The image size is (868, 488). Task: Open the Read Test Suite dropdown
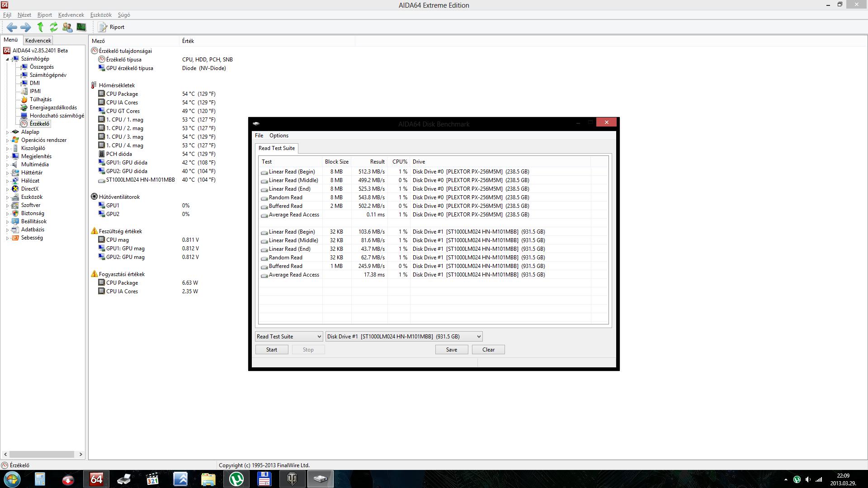289,337
